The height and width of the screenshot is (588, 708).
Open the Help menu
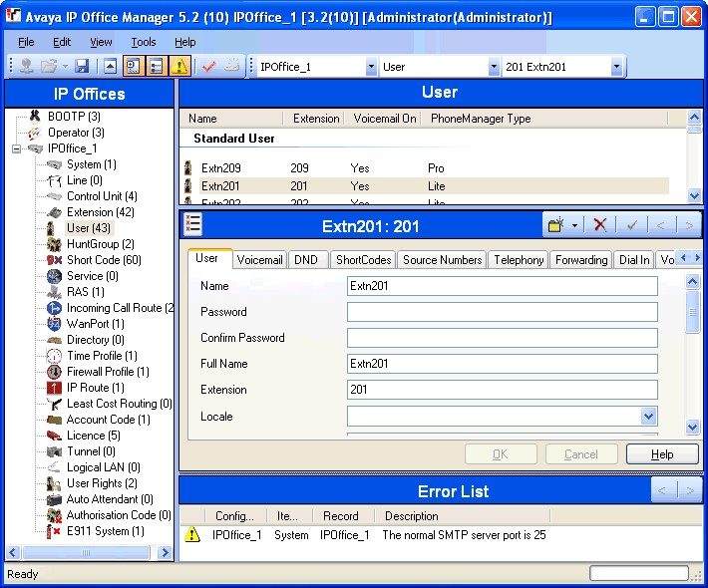point(185,42)
